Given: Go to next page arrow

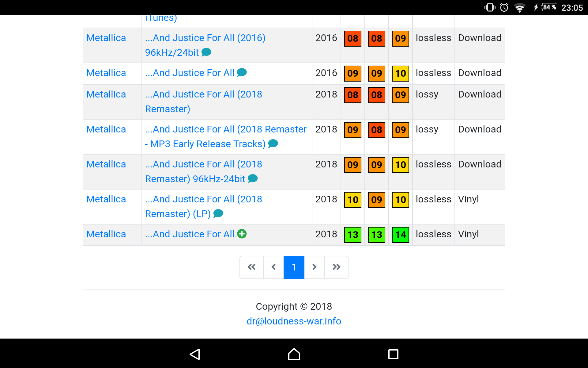Looking at the screenshot, I should (x=314, y=267).
